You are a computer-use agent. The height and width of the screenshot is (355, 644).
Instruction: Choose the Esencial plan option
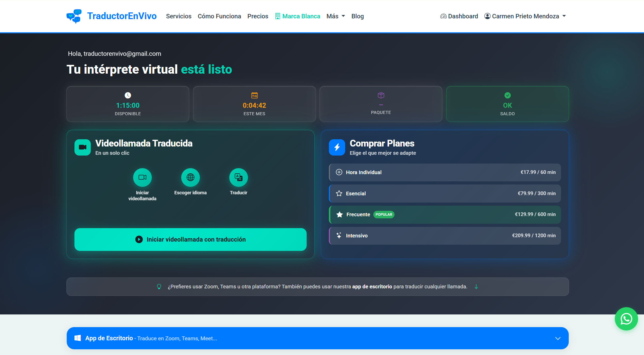tap(445, 193)
